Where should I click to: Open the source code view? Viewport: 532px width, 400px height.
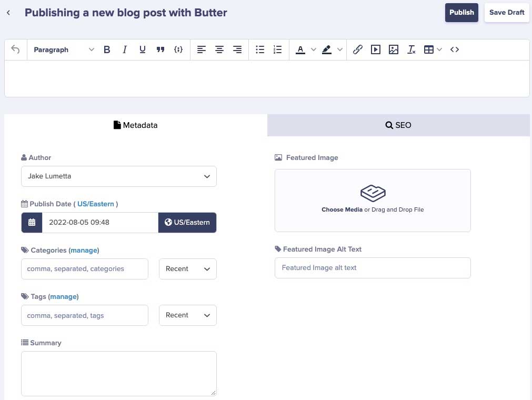(x=455, y=49)
